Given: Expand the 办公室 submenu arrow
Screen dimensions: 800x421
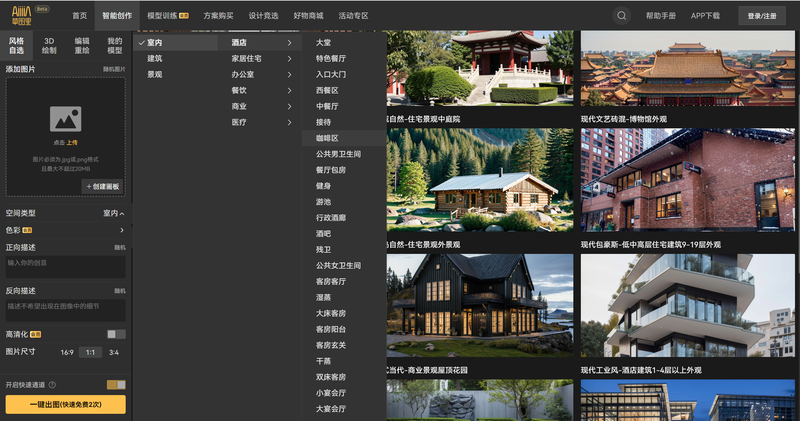Looking at the screenshot, I should tap(289, 75).
